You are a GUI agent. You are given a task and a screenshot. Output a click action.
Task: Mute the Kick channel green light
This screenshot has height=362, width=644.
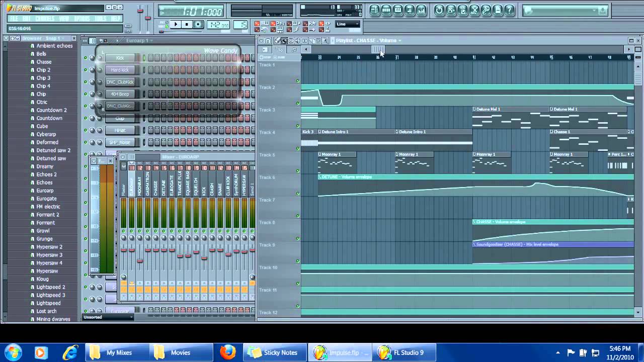click(86, 58)
